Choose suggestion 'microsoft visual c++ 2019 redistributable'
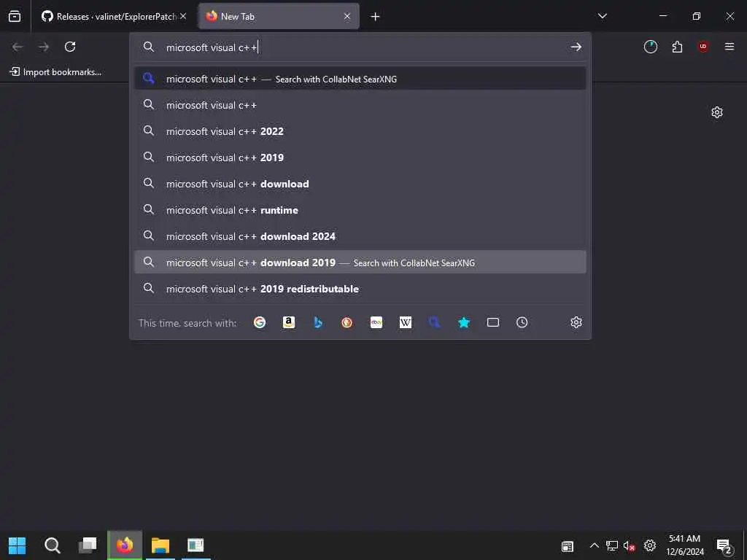The image size is (747, 560). point(360,289)
